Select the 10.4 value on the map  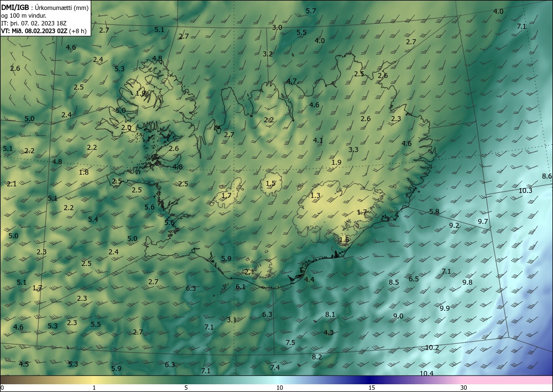pyautogui.click(x=426, y=373)
